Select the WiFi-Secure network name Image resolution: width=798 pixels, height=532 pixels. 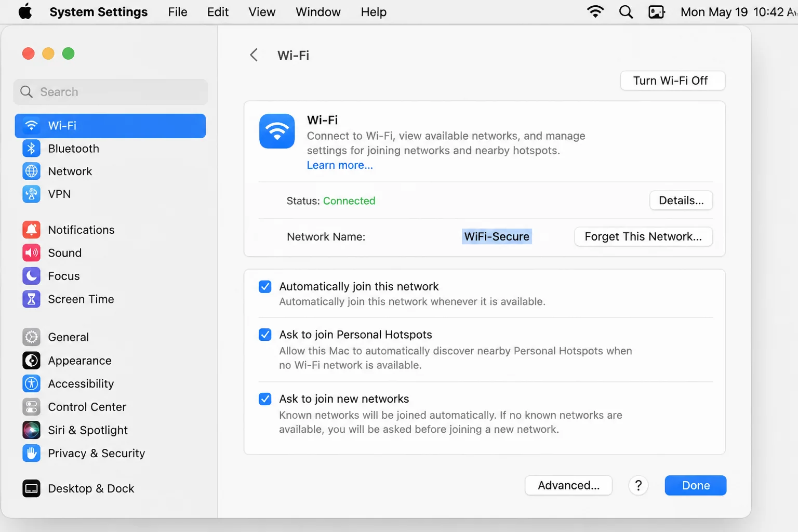pyautogui.click(x=497, y=236)
